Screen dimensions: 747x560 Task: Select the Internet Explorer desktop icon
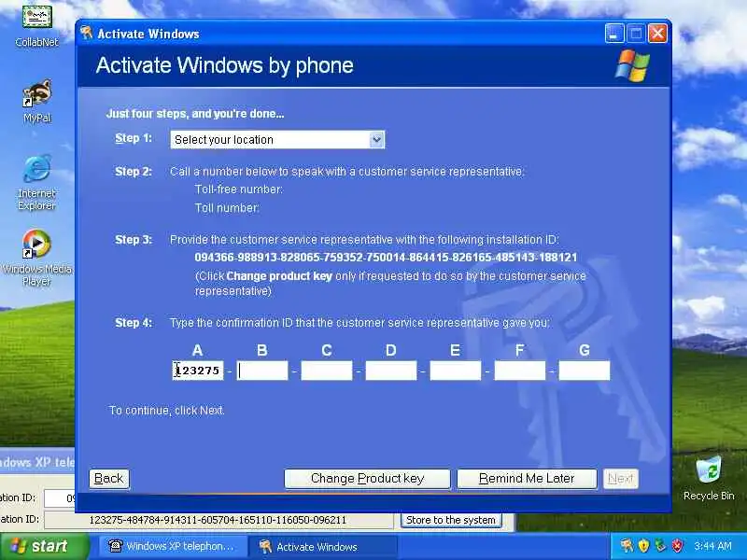tap(36, 182)
